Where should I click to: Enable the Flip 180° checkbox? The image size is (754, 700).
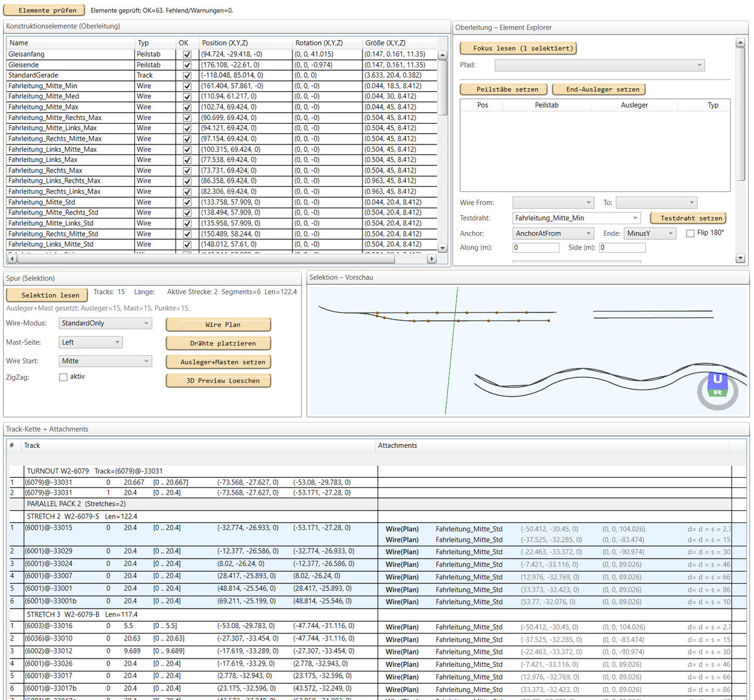point(690,233)
